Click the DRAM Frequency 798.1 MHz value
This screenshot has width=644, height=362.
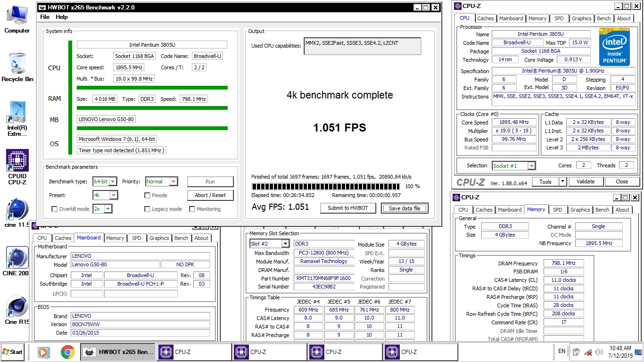point(563,263)
